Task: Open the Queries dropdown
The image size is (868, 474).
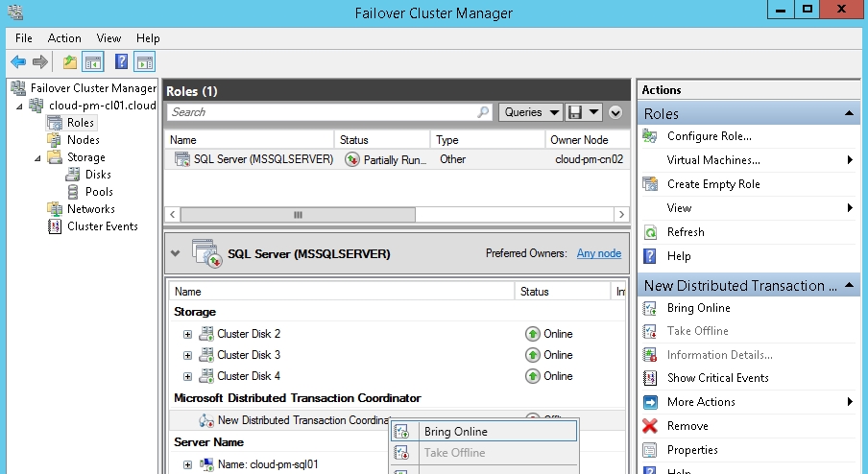Action: pyautogui.click(x=530, y=112)
